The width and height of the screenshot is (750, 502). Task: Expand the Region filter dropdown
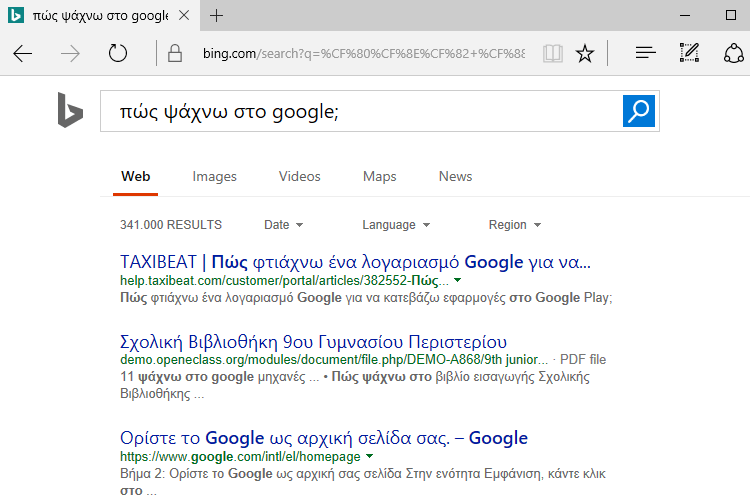coord(515,225)
